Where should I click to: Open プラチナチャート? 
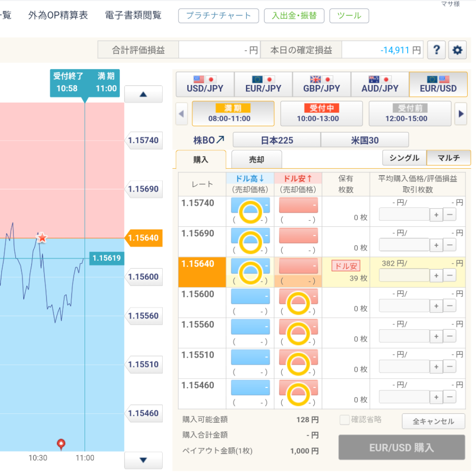point(218,15)
